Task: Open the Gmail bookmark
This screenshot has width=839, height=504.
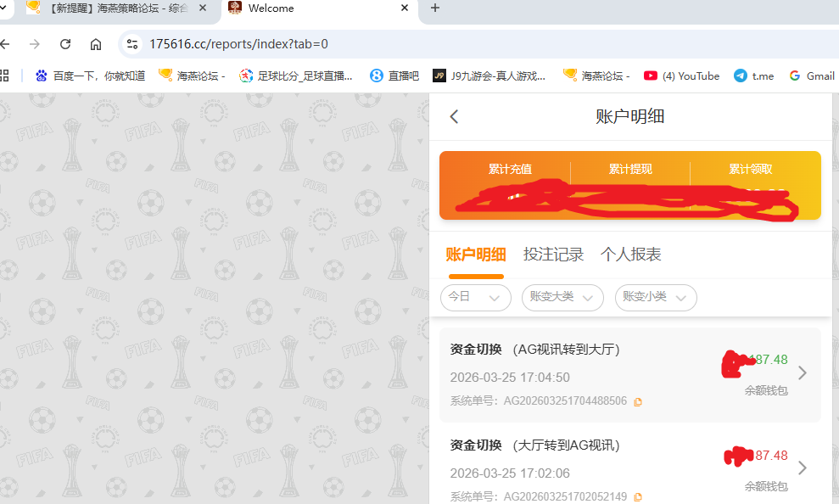Action: point(811,76)
